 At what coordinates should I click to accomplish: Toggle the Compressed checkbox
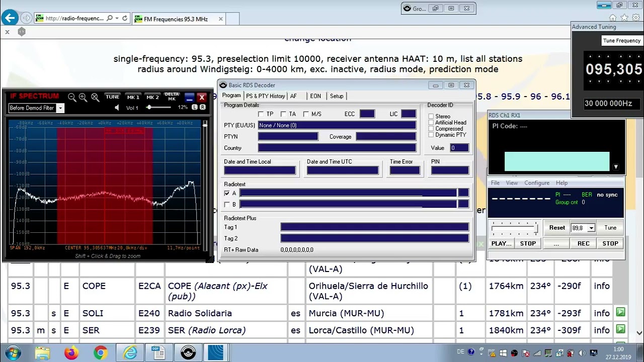(431, 129)
